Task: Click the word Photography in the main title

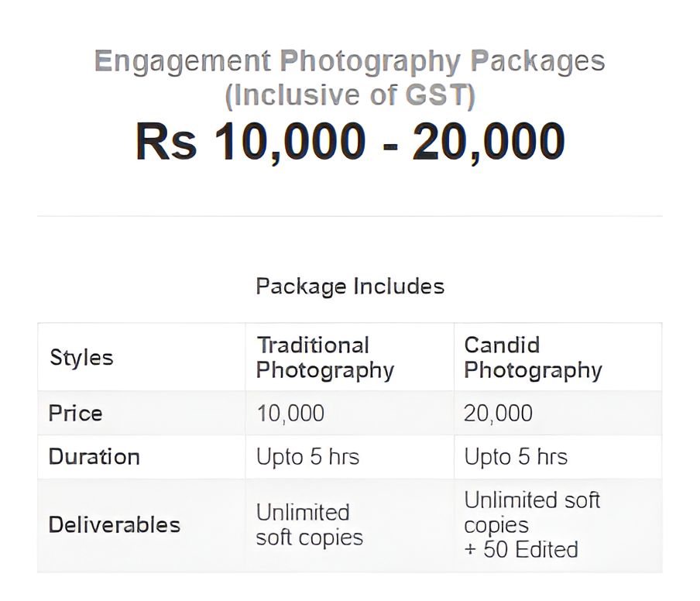Action: [x=370, y=62]
